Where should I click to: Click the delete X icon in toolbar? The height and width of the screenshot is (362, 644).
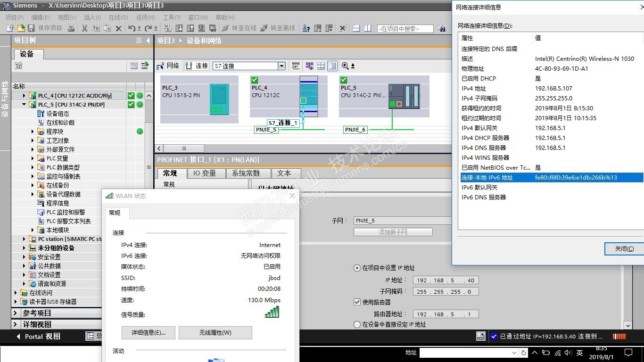pos(119,28)
